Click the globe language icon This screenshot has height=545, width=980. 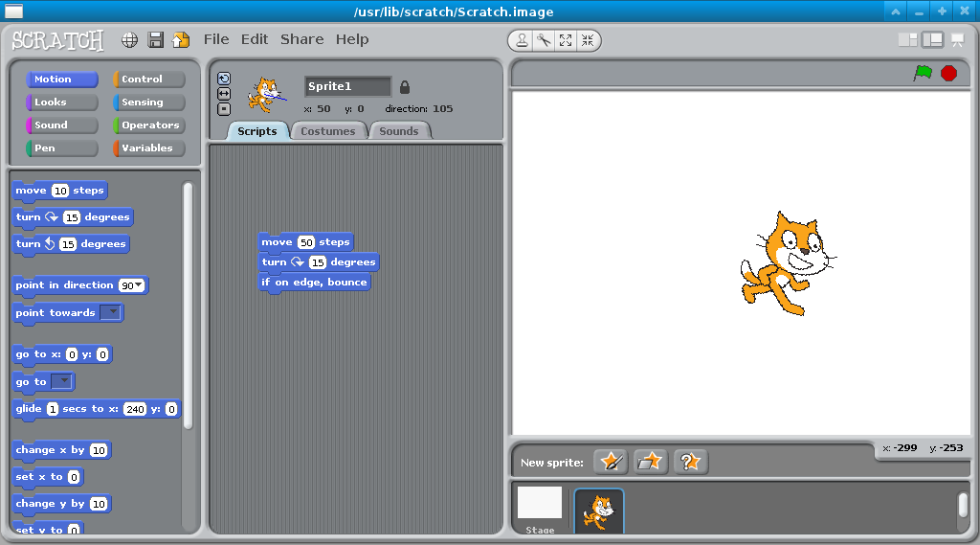(x=129, y=40)
